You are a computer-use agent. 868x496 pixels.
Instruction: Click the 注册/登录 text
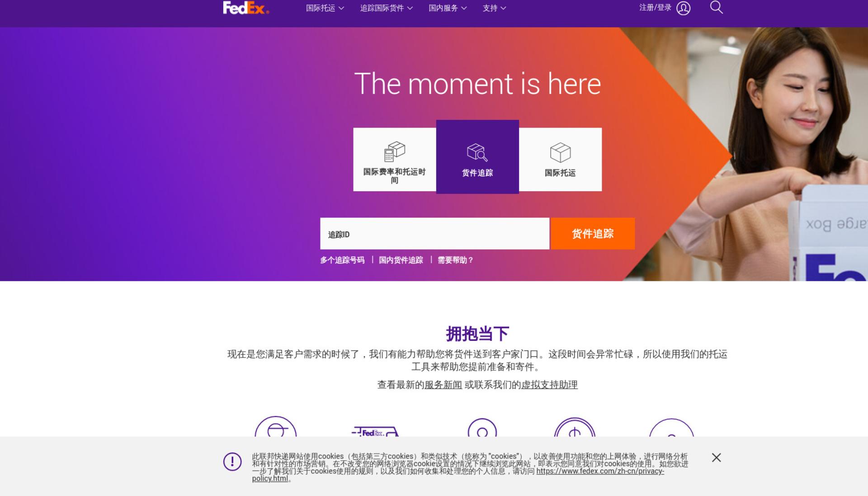655,8
